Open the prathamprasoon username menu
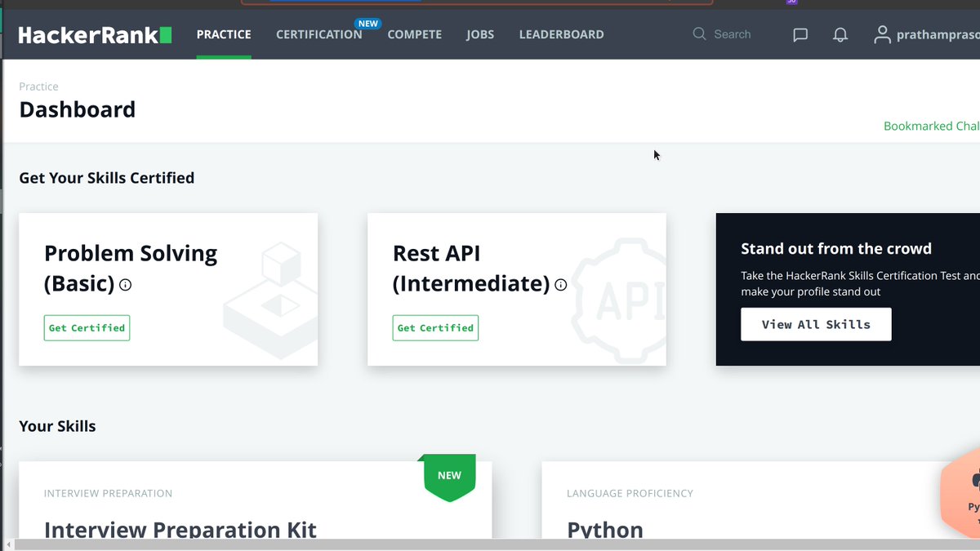Image resolution: width=980 pixels, height=551 pixels. (938, 35)
